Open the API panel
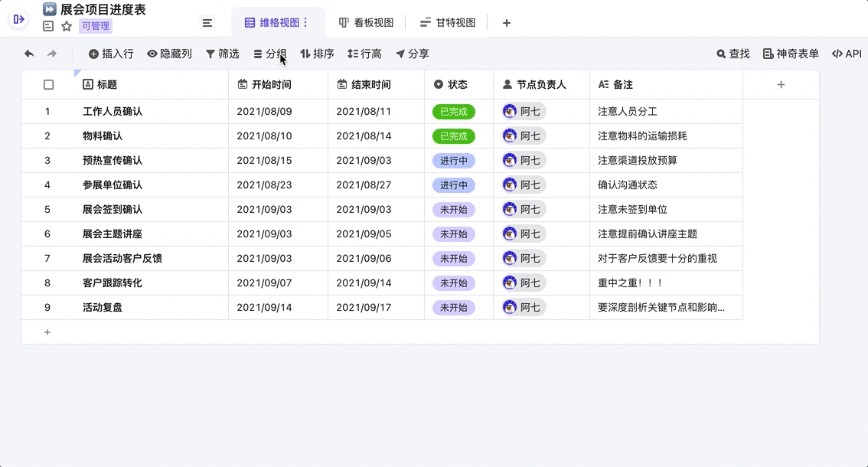 847,54
